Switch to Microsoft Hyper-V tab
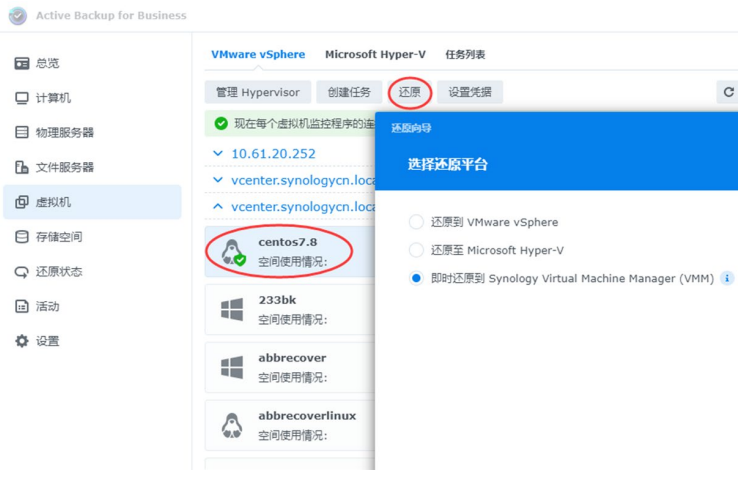741x494 pixels. [x=375, y=54]
